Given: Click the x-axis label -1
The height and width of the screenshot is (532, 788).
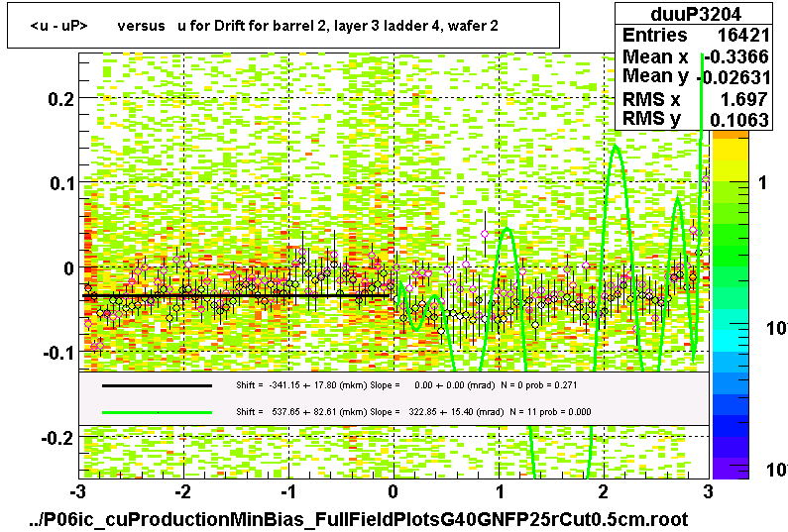Looking at the screenshot, I should 287,491.
